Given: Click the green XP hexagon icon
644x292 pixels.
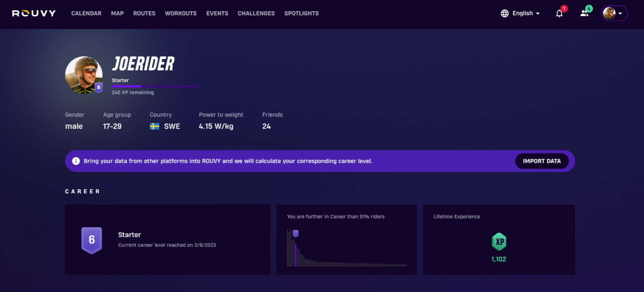Looking at the screenshot, I should 499,242.
